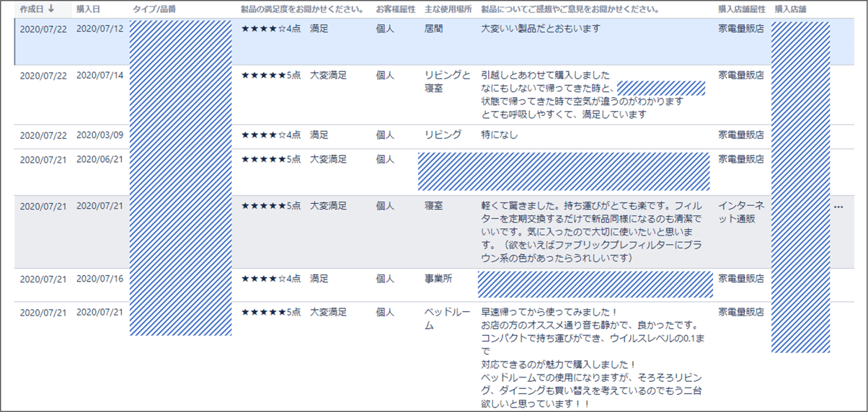Screen dimensions: 868x412
Task: Open the three-dot menu on the インターネット通販 row
Action: [838, 207]
